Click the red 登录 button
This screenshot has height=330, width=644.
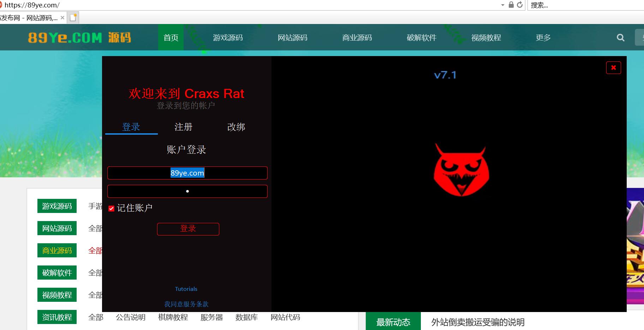188,229
